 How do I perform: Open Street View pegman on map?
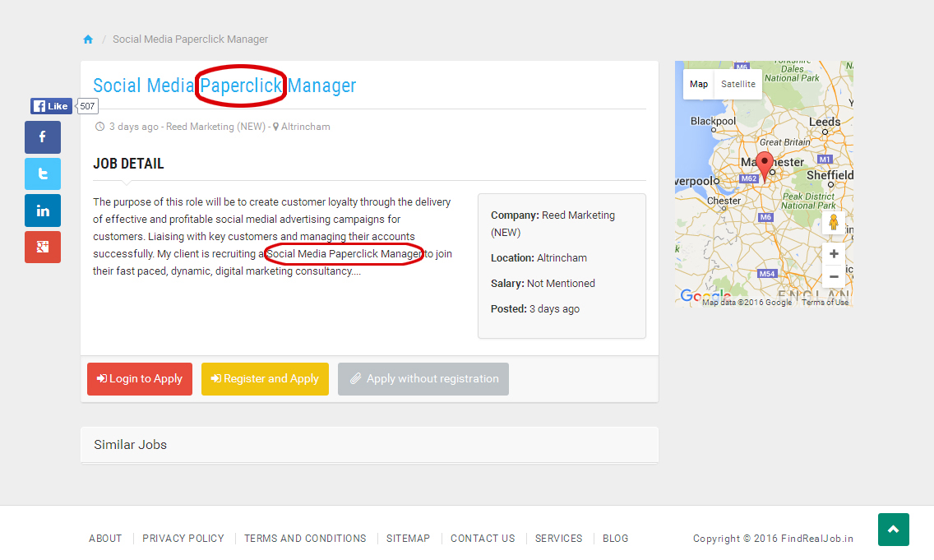pos(833,223)
